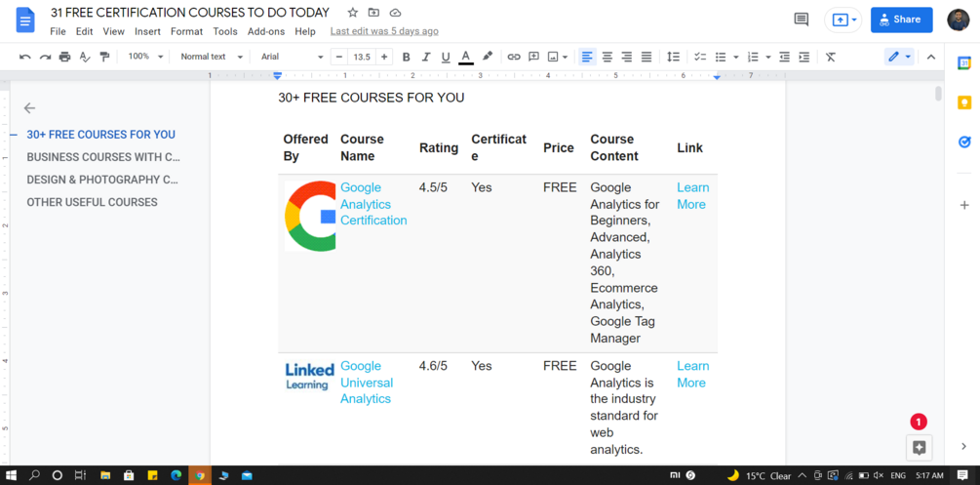Image resolution: width=980 pixels, height=485 pixels.
Task: Jump to DESIGN & PHOTOGRAPHY outline heading
Action: [102, 180]
